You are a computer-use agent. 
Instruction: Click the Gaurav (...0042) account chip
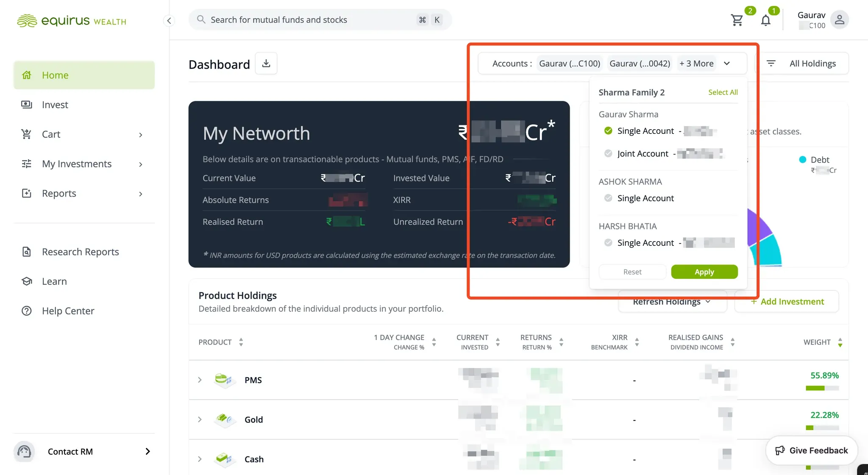pos(640,64)
